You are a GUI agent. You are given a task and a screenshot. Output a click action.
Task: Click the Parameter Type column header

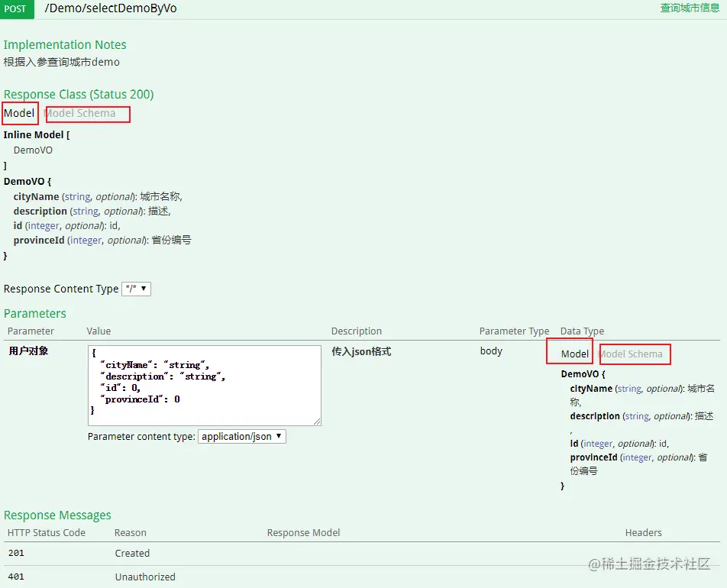coord(514,331)
